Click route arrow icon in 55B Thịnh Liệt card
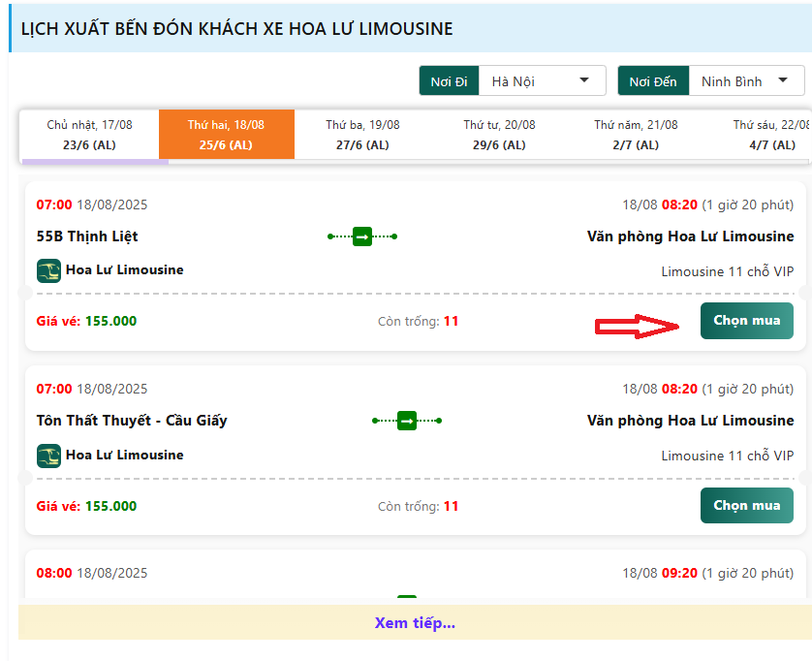The width and height of the screenshot is (812, 661). 362,236
